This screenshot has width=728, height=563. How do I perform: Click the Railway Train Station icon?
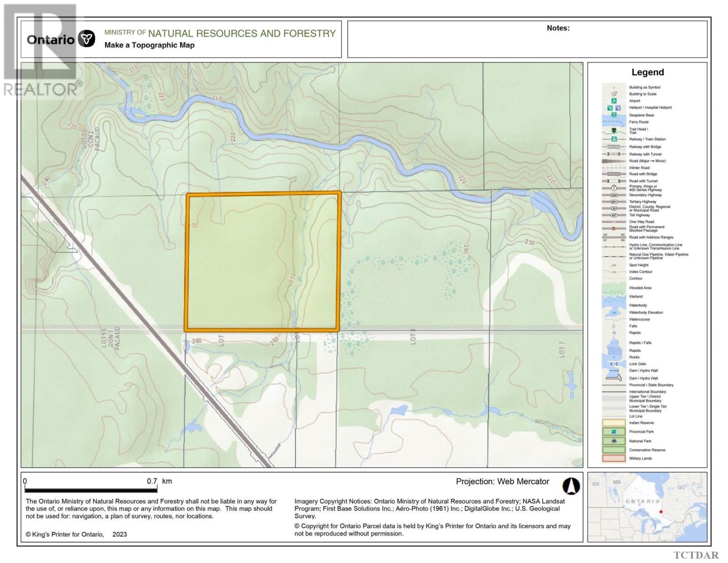pyautogui.click(x=614, y=139)
